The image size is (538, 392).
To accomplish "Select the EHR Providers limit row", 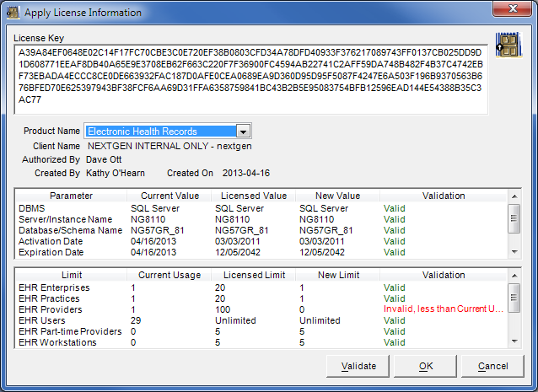I will coord(261,309).
